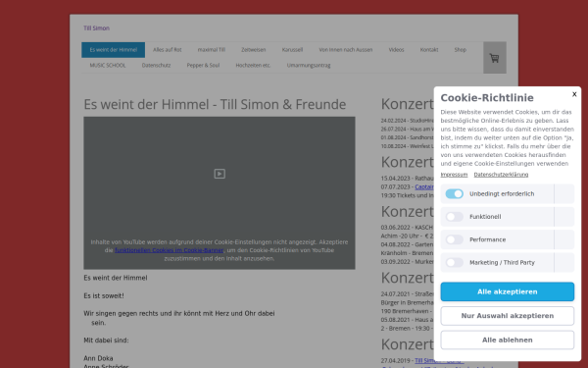Viewport: 588px width, 368px height.
Task: Open the Kontakt page
Action: (x=429, y=50)
